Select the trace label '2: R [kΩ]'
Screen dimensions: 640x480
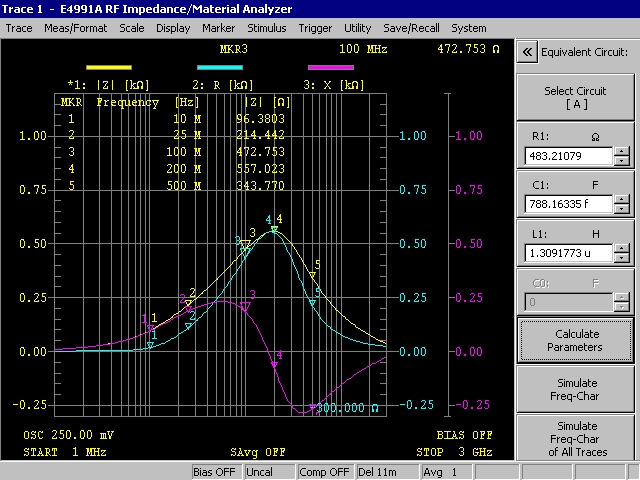(x=222, y=85)
